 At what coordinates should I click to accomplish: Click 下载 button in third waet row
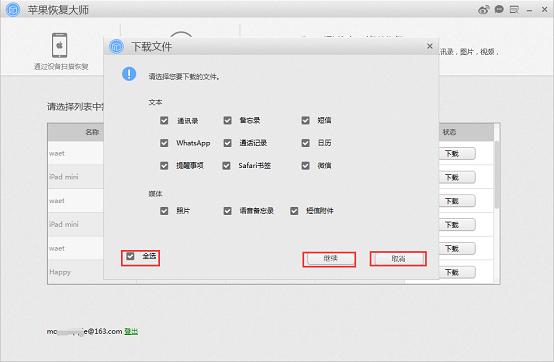457,249
